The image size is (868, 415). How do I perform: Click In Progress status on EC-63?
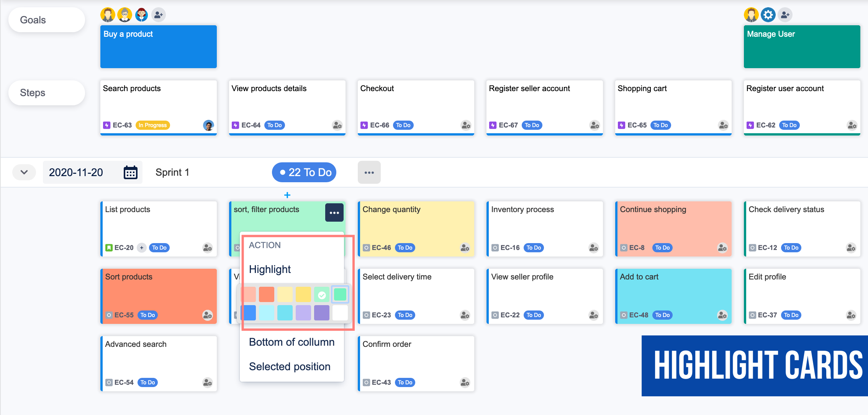(x=152, y=125)
